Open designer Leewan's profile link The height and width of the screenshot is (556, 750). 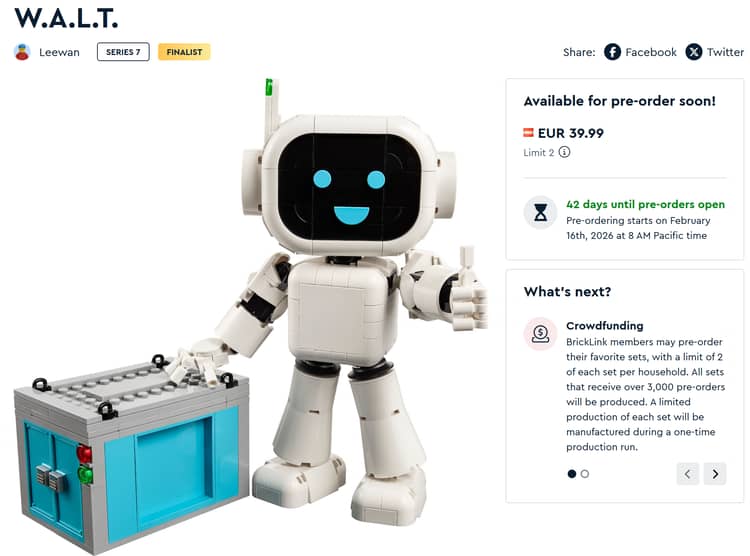tap(59, 52)
